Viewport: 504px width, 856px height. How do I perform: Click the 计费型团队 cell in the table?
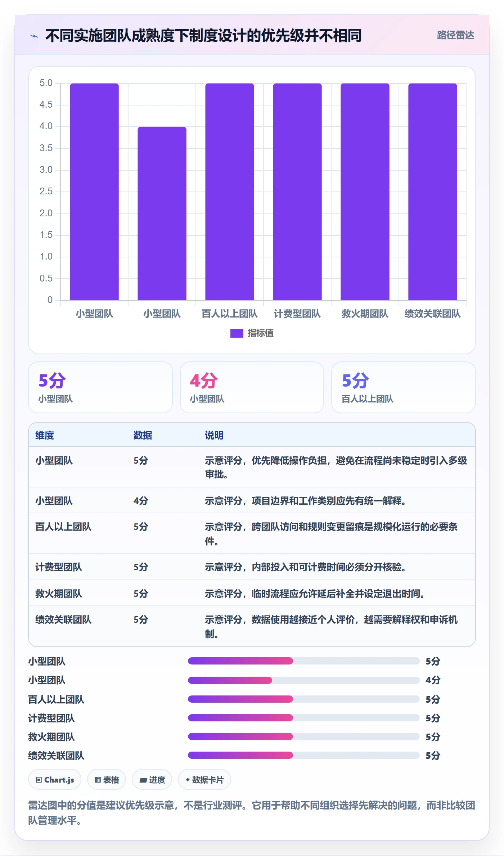pos(59,567)
